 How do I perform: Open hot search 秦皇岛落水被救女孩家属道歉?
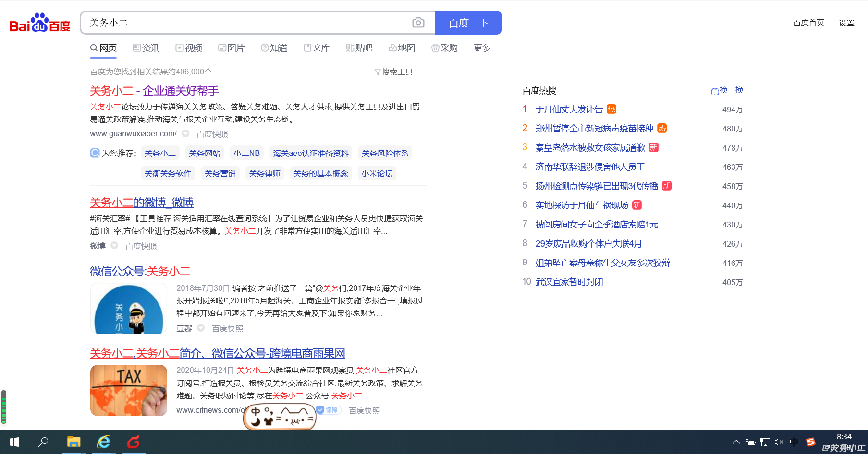590,148
